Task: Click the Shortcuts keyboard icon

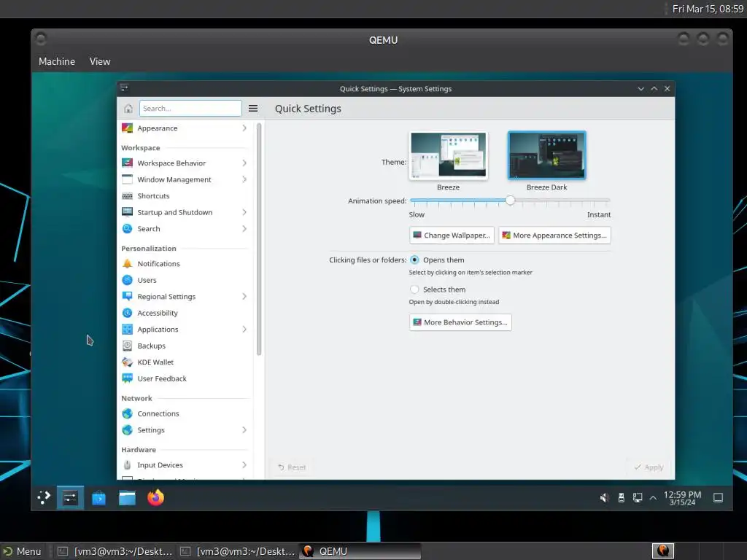Action: (x=127, y=195)
